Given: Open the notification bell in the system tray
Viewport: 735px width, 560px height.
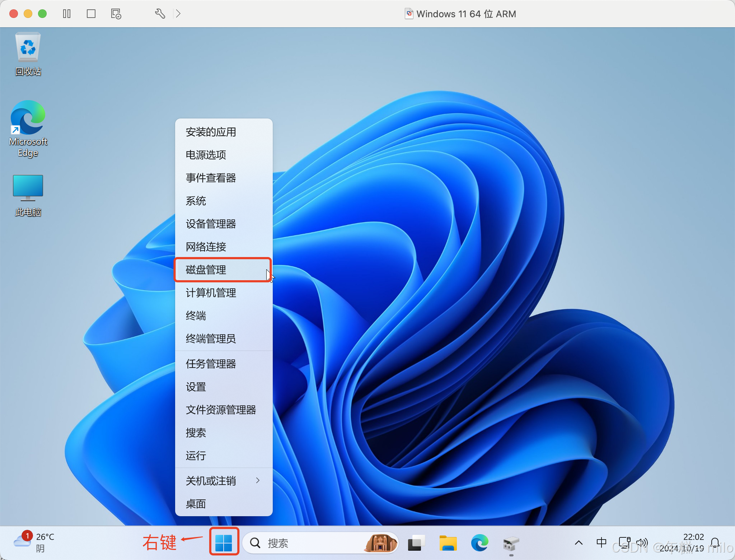Looking at the screenshot, I should [x=715, y=542].
